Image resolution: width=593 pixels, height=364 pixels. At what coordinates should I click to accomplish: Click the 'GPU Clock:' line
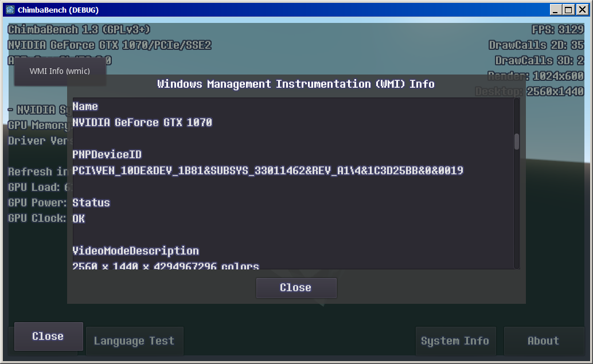pos(37,218)
